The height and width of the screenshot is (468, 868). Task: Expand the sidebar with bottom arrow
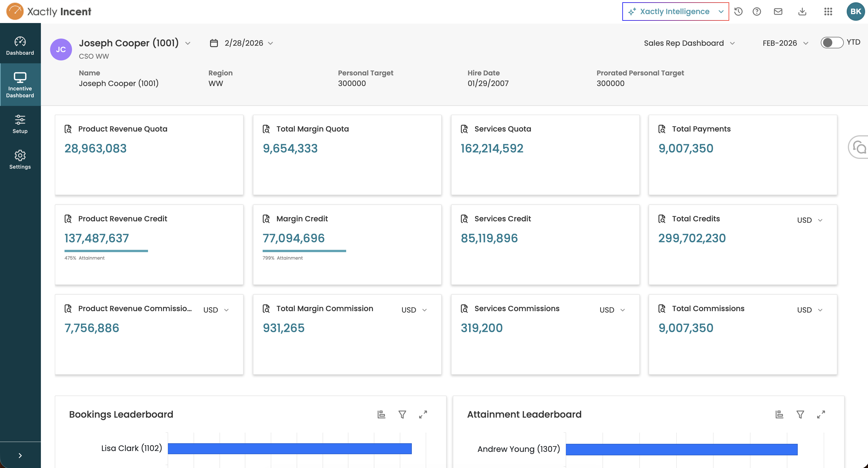pos(20,456)
